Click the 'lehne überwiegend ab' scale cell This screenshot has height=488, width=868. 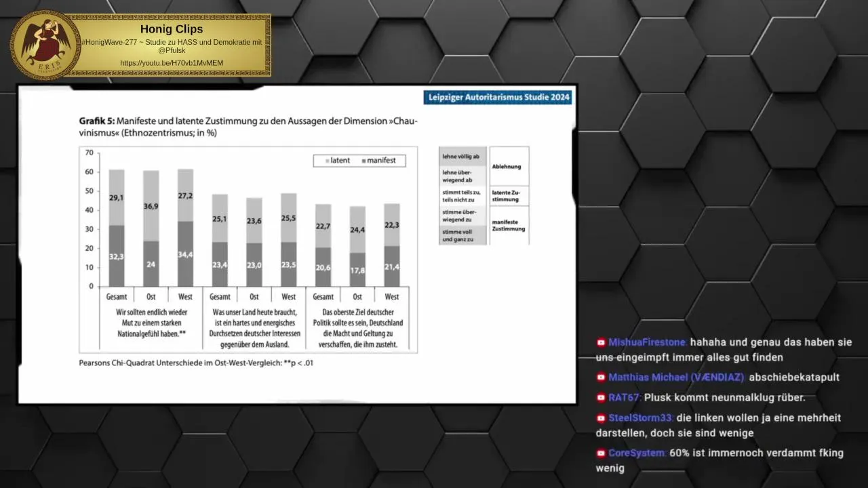point(462,176)
